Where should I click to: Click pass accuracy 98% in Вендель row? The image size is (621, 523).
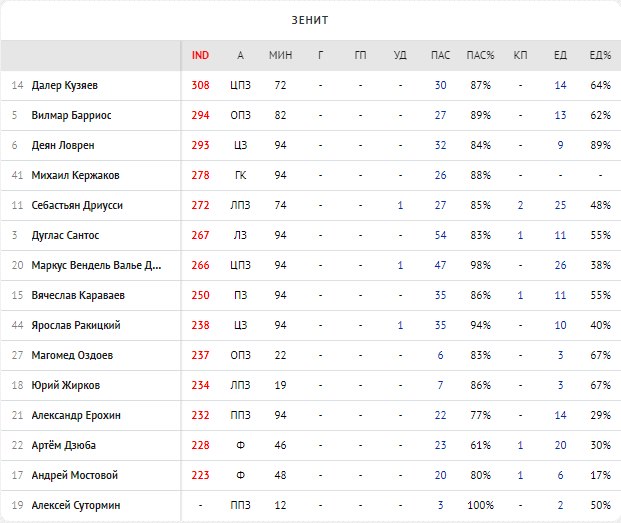click(480, 265)
